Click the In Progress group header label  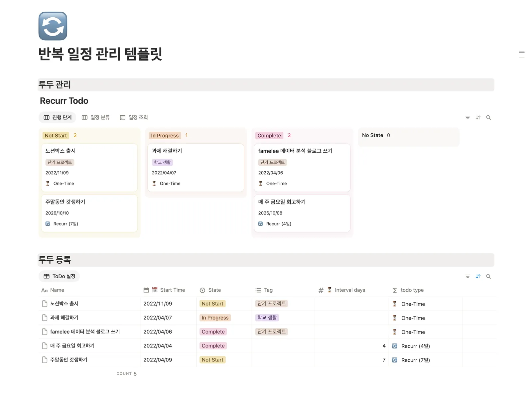(165, 136)
